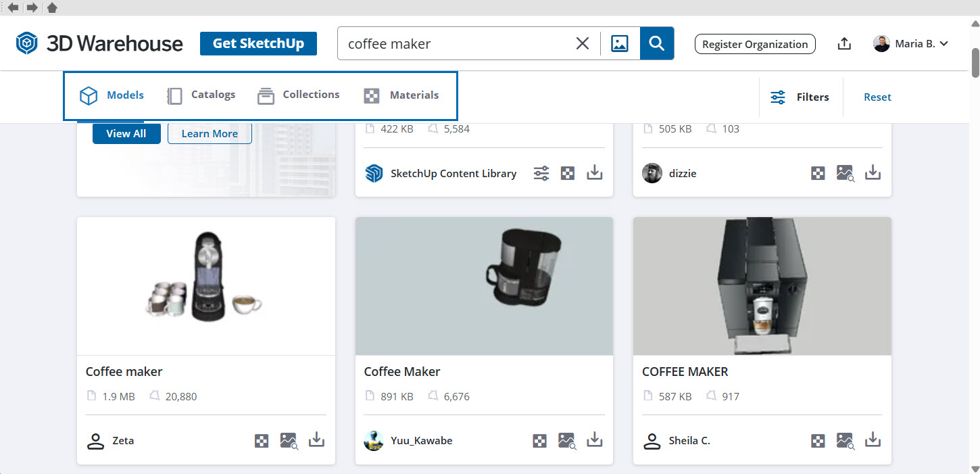Screen dimensions: 980x474
Task: Click the 20,880 downloads count text
Action: [x=181, y=397]
